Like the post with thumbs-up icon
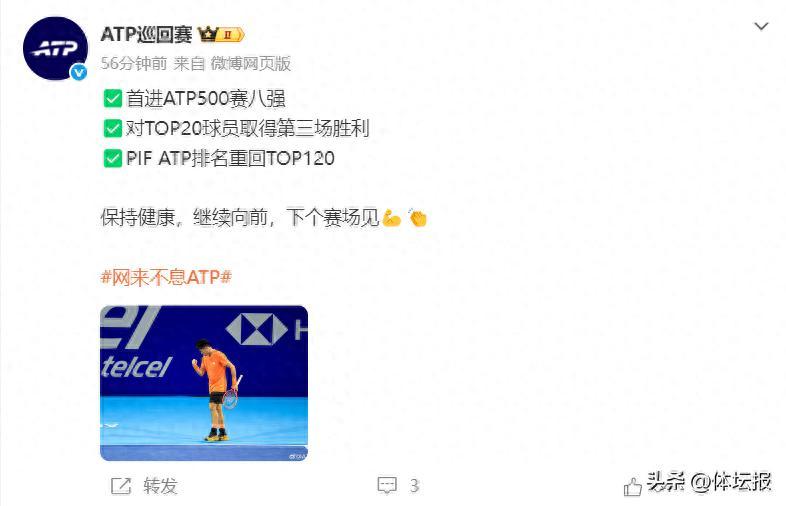The image size is (786, 506). tap(633, 486)
